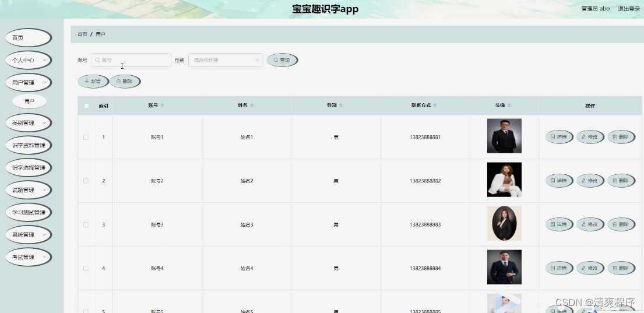Expand the 个人中心 sidebar menu
The height and width of the screenshot is (313, 644).
(29, 60)
